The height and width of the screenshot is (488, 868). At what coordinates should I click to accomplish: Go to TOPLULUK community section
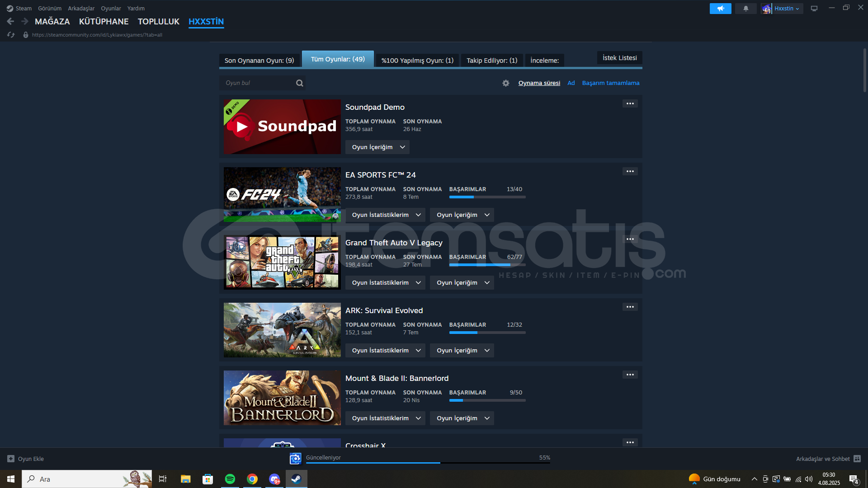(158, 21)
